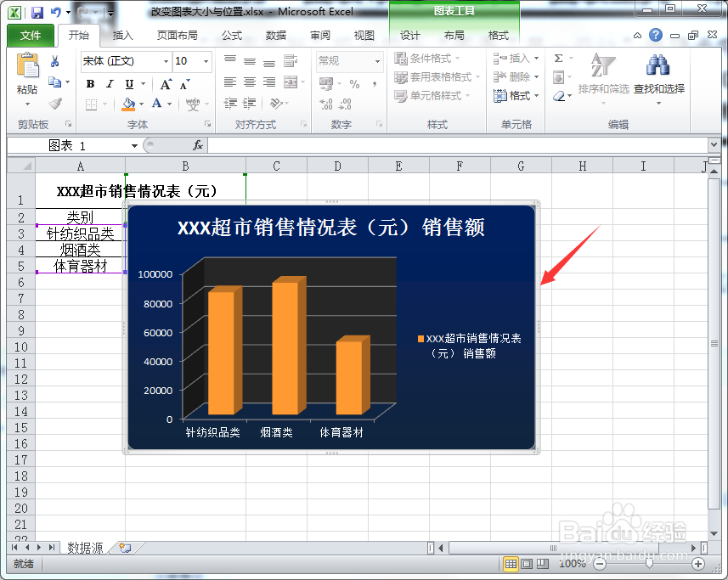Click the Accounting Number Format icon
Viewport: 728px width, 580px height.
tap(326, 84)
